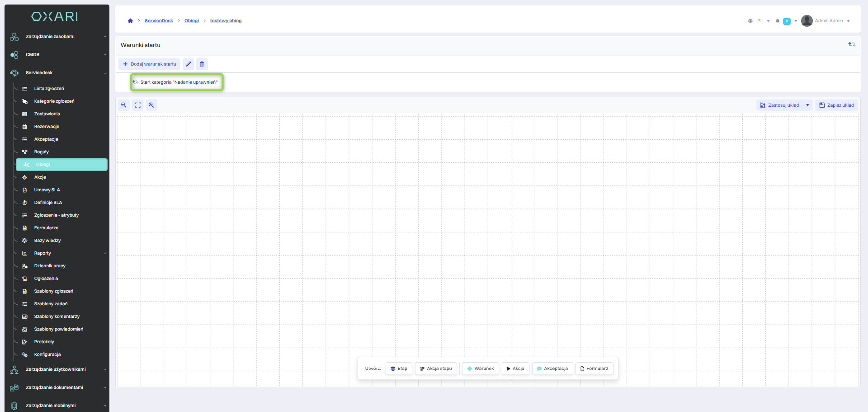Viewport: 868px width, 412px height.
Task: Click the pencil edit icon for start condition
Action: pos(188,64)
